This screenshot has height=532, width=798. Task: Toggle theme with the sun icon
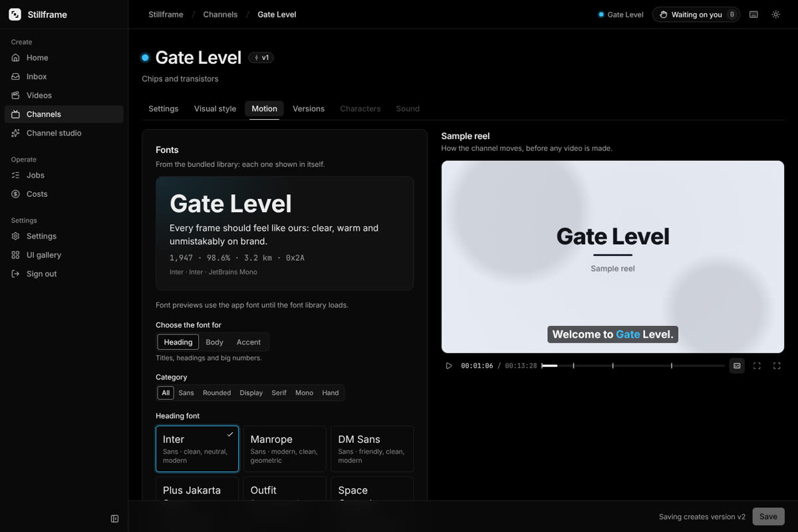775,15
